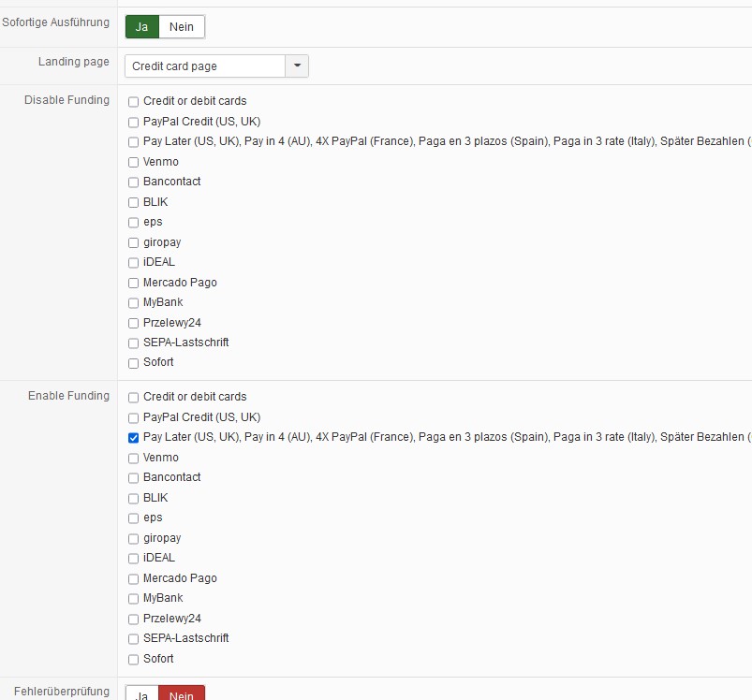Check giropay under Enable Funding
The height and width of the screenshot is (700, 752).
(133, 539)
